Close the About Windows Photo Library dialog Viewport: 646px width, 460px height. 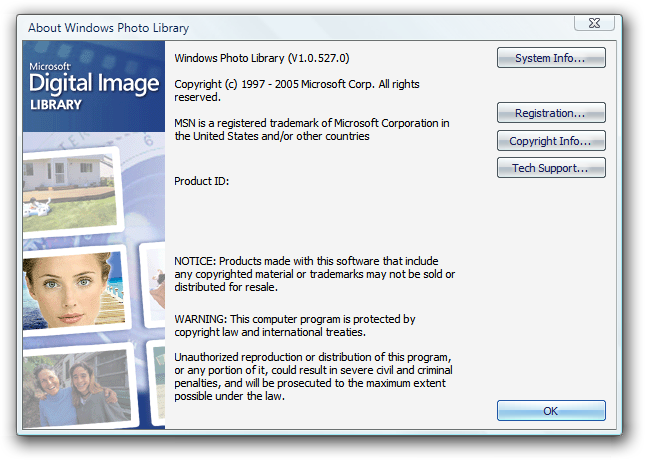(x=594, y=23)
